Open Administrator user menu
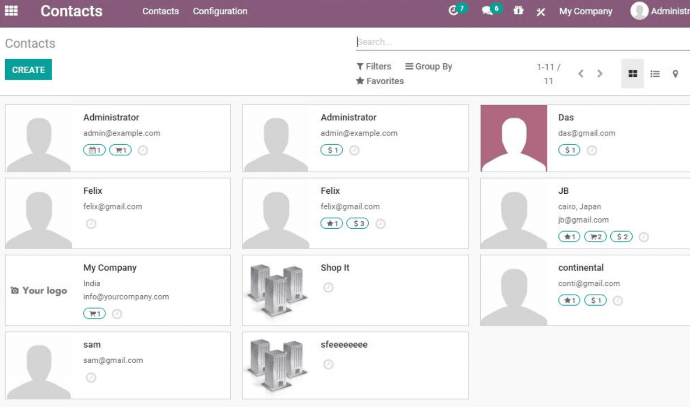This screenshot has width=690, height=407. (660, 11)
